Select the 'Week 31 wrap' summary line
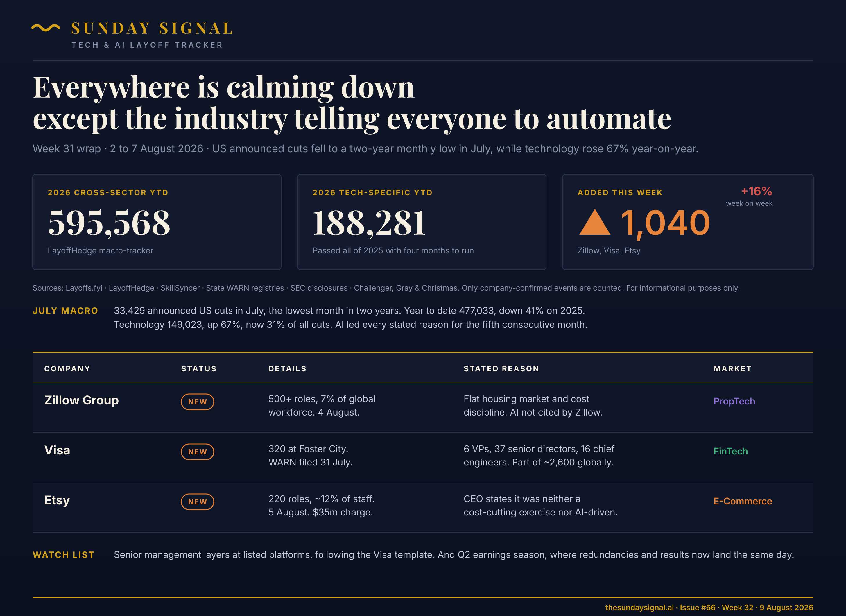This screenshot has width=846, height=616. tap(365, 148)
